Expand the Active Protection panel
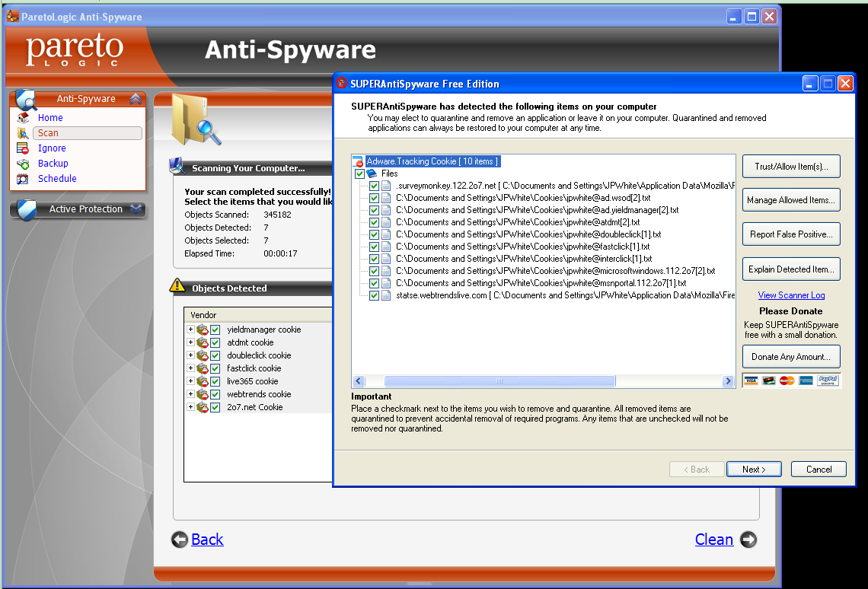The width and height of the screenshot is (868, 589). click(135, 209)
